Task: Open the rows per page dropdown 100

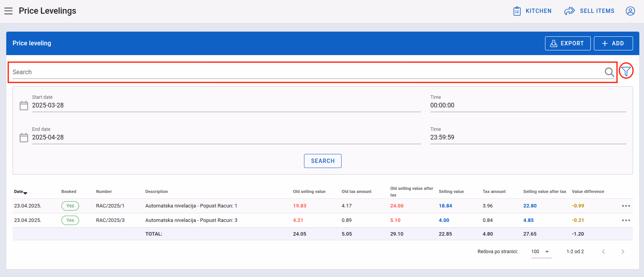Action: [x=541, y=252]
